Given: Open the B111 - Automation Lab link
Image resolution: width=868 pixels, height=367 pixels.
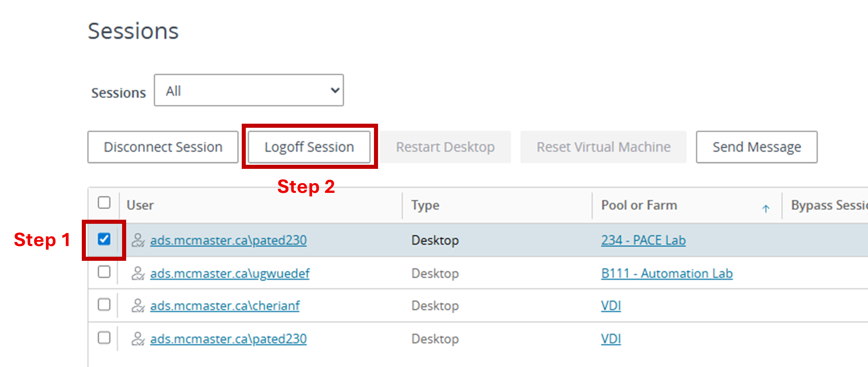Looking at the screenshot, I should coord(667,273).
